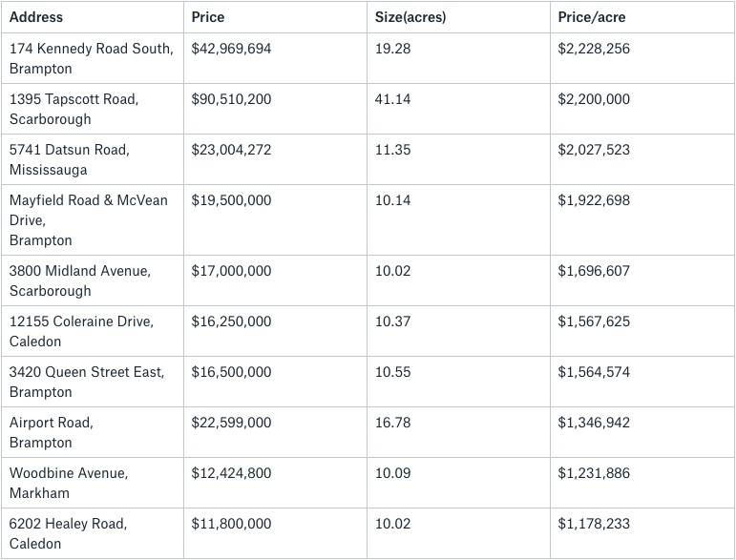736x560 pixels.
Task: Click the $2,228,256 price per acre
Action: (594, 48)
